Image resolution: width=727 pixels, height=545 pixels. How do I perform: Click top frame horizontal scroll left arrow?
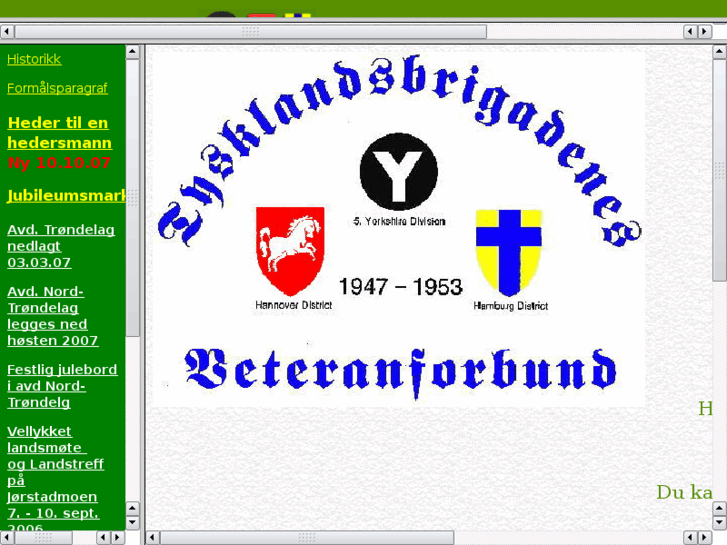[6, 32]
